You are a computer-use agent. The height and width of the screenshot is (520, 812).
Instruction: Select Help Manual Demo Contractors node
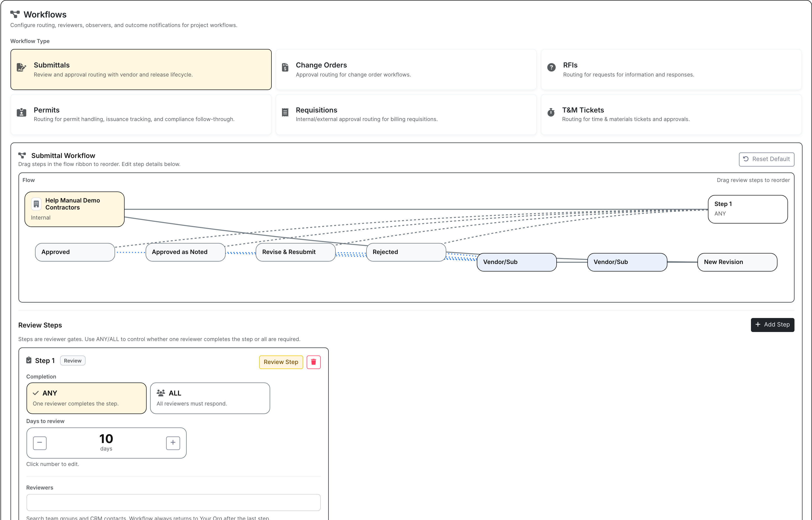[x=74, y=209]
